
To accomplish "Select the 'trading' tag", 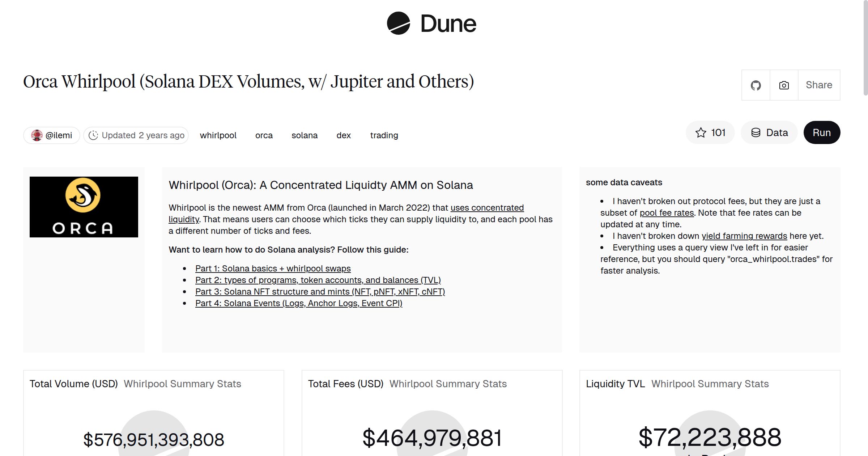I will pos(384,135).
